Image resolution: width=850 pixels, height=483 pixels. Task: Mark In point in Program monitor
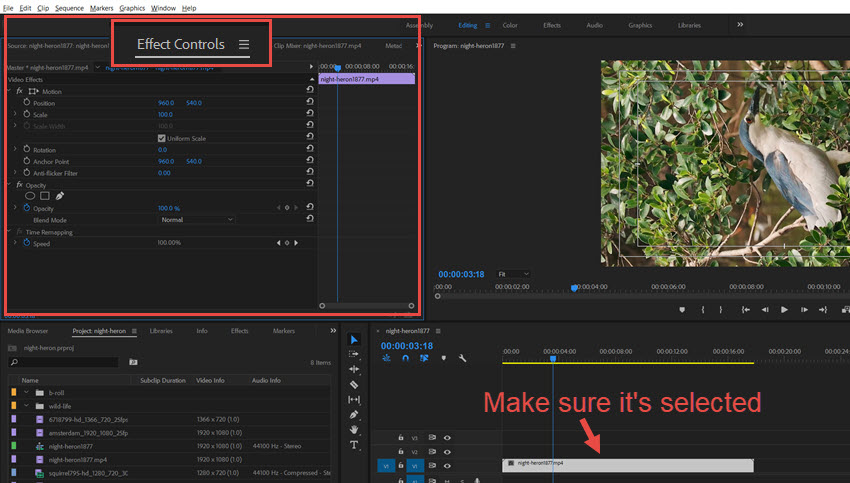(x=703, y=310)
